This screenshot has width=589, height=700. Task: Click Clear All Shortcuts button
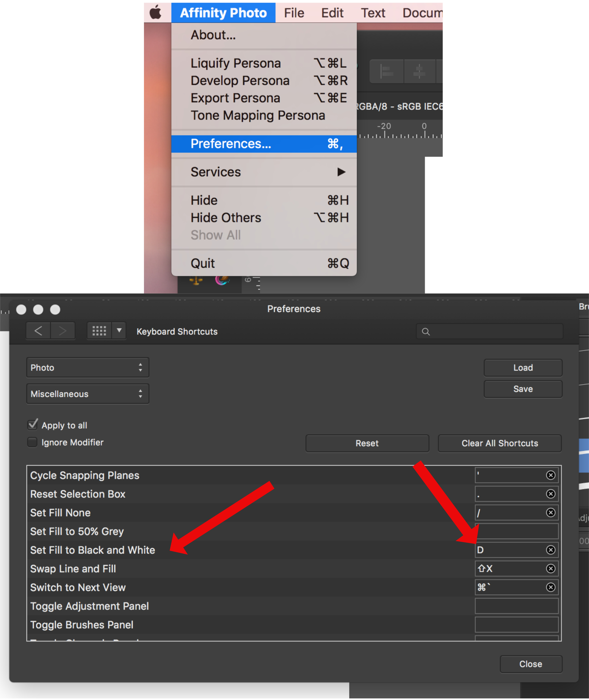500,443
